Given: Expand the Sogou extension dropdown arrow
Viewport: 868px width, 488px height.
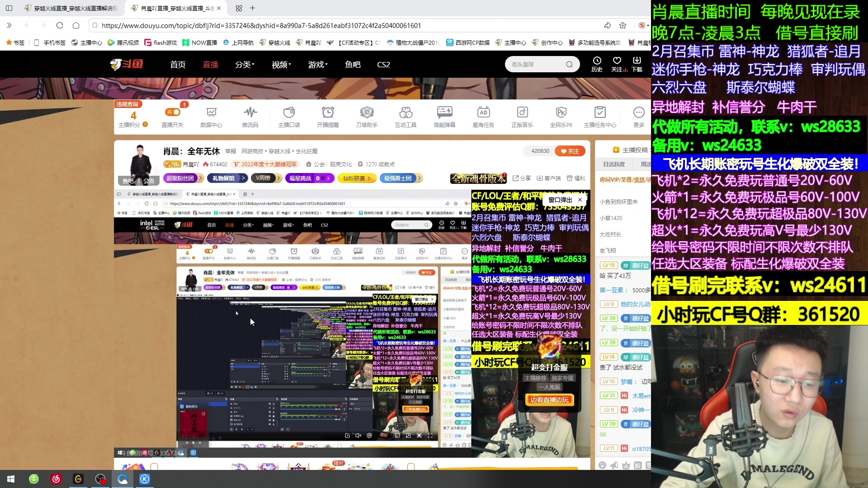Looking at the screenshot, I should (x=648, y=25).
